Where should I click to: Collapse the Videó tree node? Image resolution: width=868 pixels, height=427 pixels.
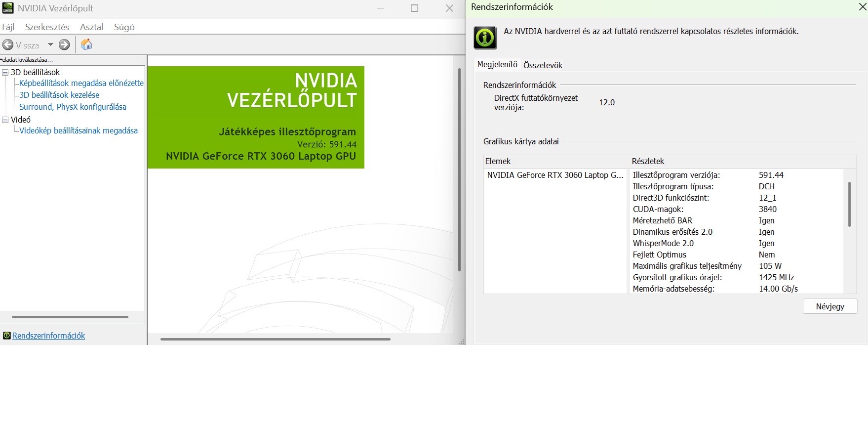[x=5, y=120]
